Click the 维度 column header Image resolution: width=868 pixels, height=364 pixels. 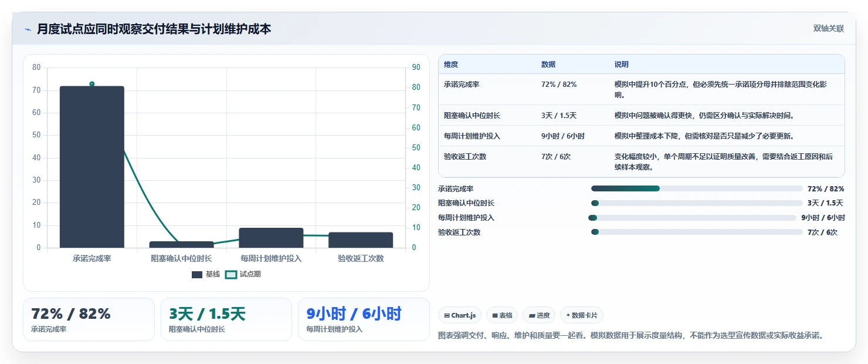[x=451, y=64]
